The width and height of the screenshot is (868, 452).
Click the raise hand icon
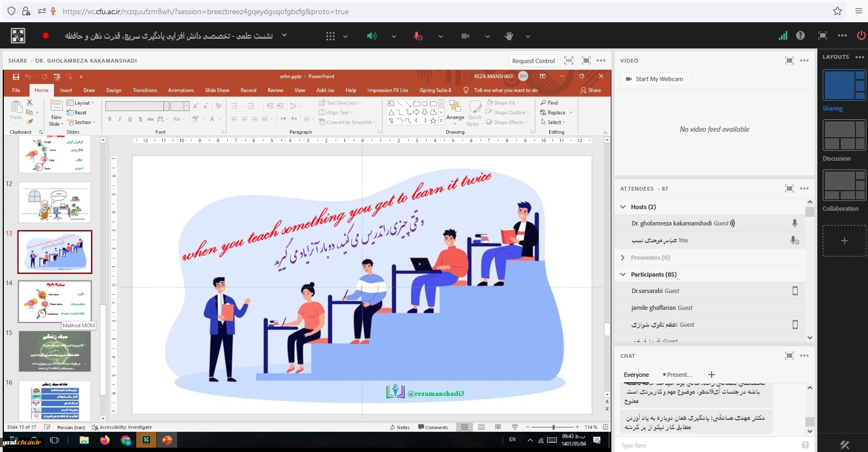(x=509, y=36)
